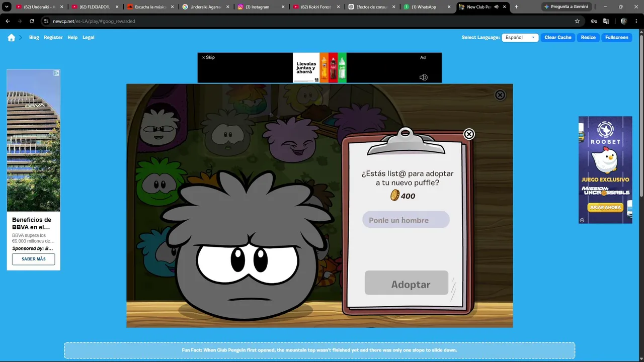Click the Clear Cache button
The width and height of the screenshot is (644, 362).
(x=558, y=37)
